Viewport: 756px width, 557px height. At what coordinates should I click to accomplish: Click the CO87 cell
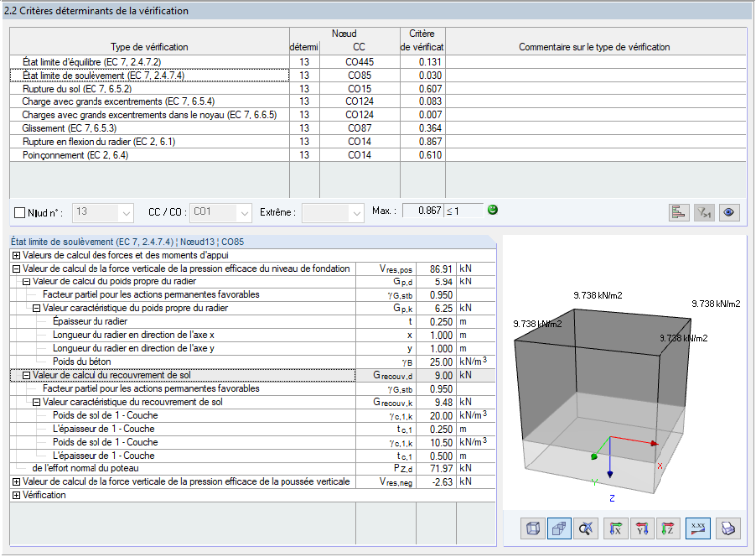[x=360, y=128]
